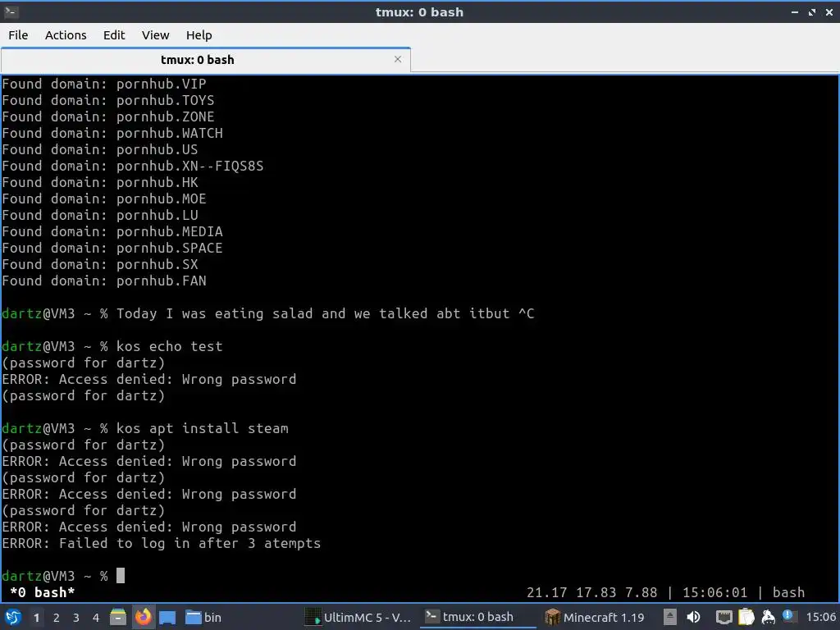Close the terminal window from the title bar
The width and height of the screenshot is (840, 630).
829,11
